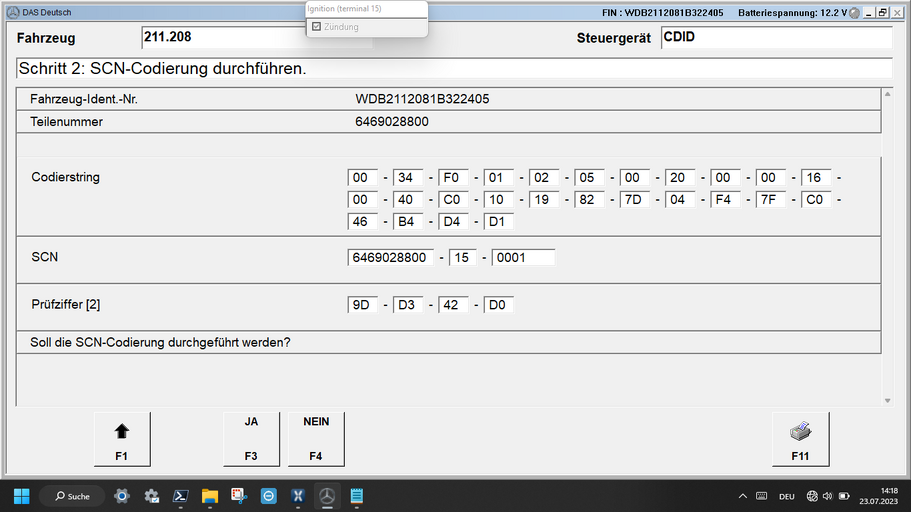Switch the DEU input language indicator

(787, 497)
